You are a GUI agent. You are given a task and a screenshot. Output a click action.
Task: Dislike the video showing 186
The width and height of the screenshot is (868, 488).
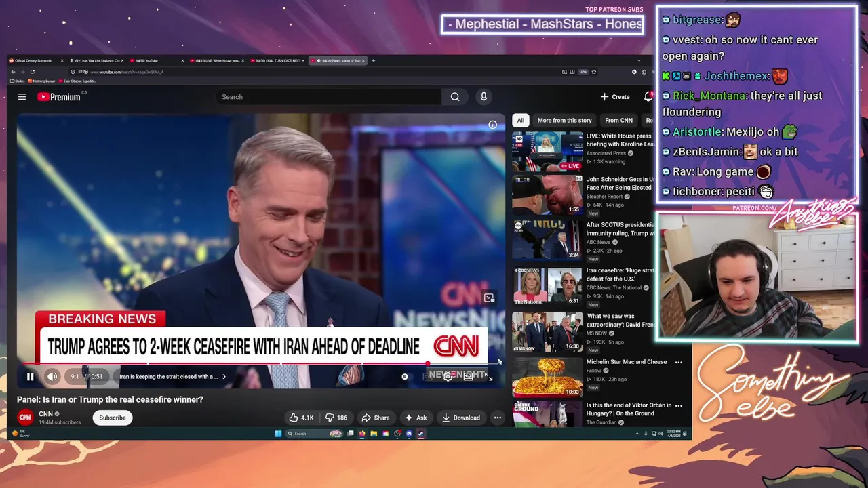click(x=336, y=418)
